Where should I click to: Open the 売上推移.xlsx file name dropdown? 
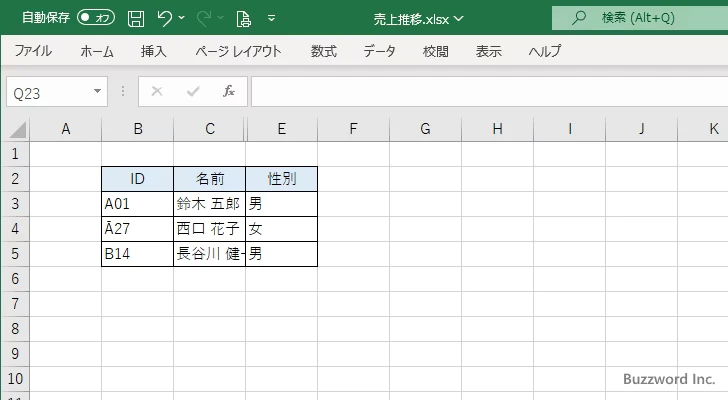pos(418,19)
